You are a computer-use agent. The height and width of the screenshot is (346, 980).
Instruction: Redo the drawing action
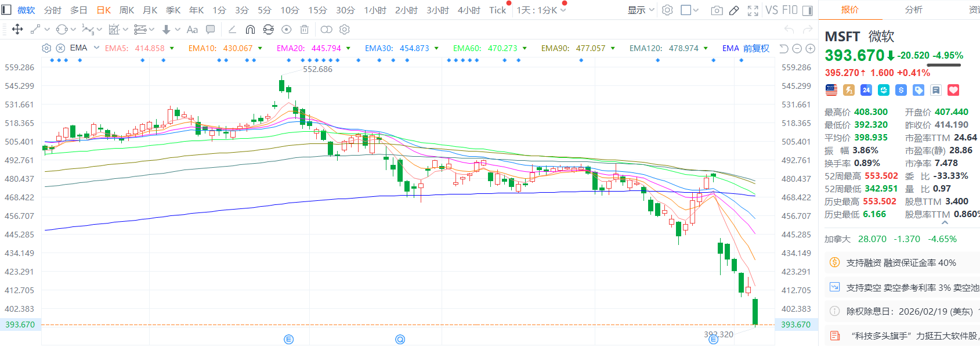pyautogui.click(x=808, y=30)
